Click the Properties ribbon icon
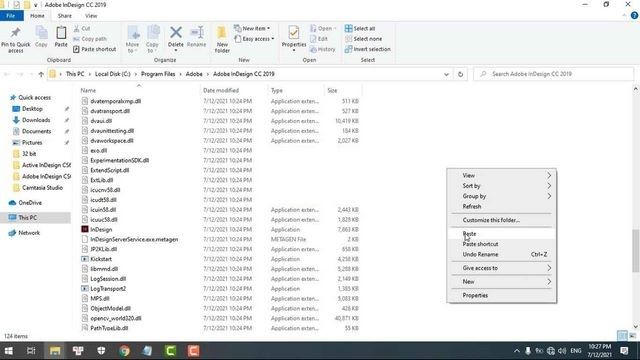 tap(294, 32)
